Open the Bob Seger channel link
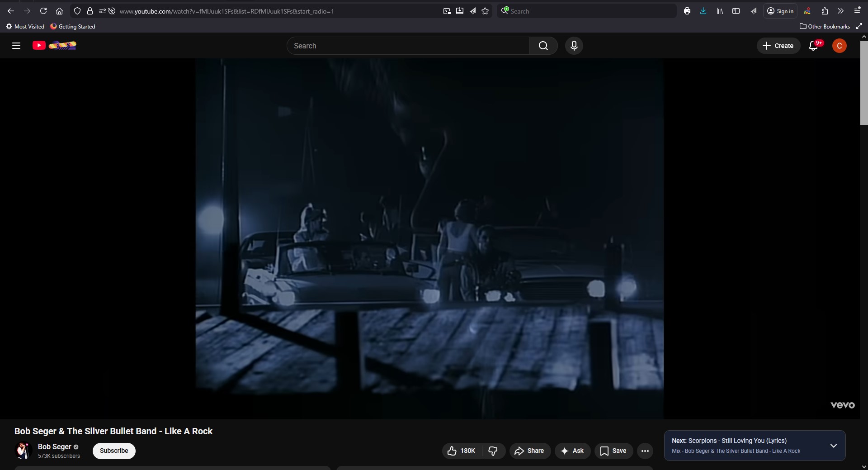 pos(54,447)
